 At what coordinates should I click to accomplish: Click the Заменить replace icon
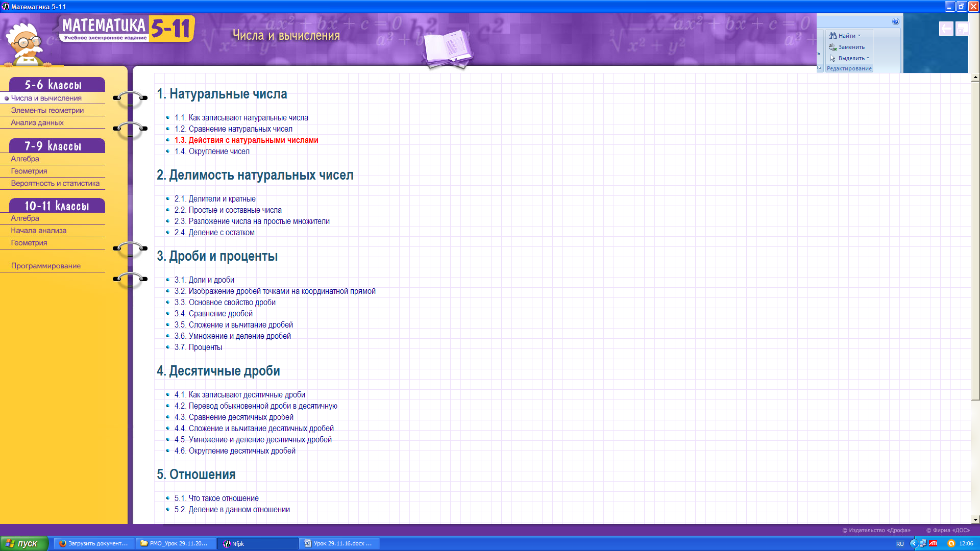(832, 47)
